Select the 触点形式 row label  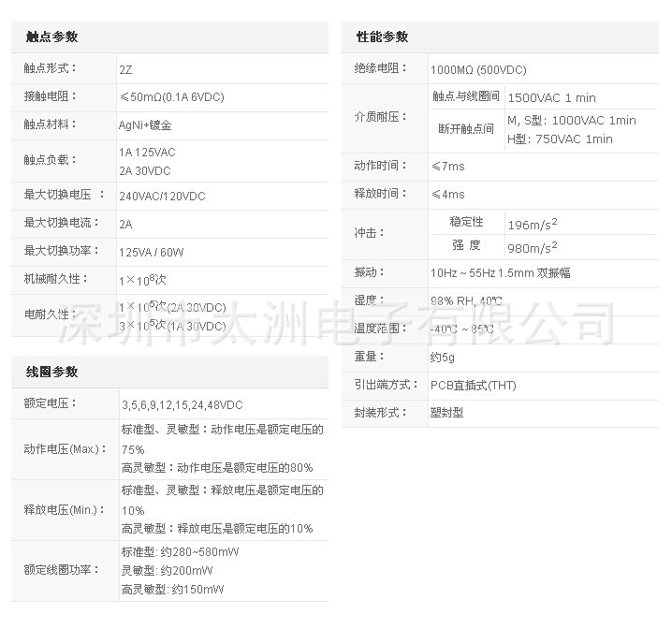coord(51,68)
